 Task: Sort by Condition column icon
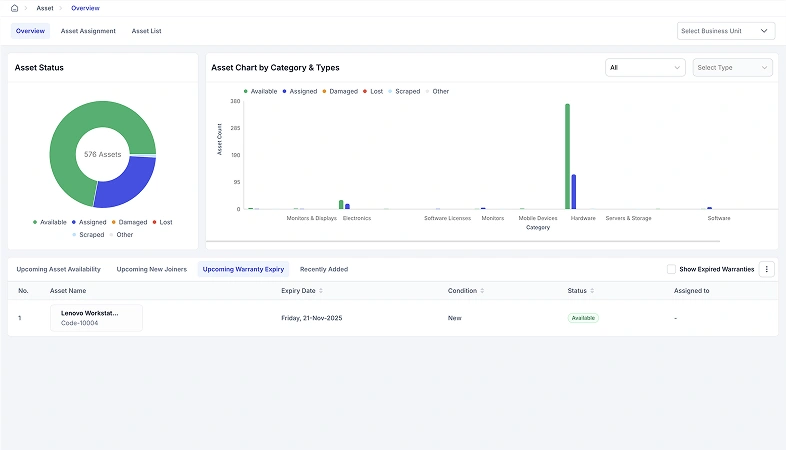click(482, 291)
